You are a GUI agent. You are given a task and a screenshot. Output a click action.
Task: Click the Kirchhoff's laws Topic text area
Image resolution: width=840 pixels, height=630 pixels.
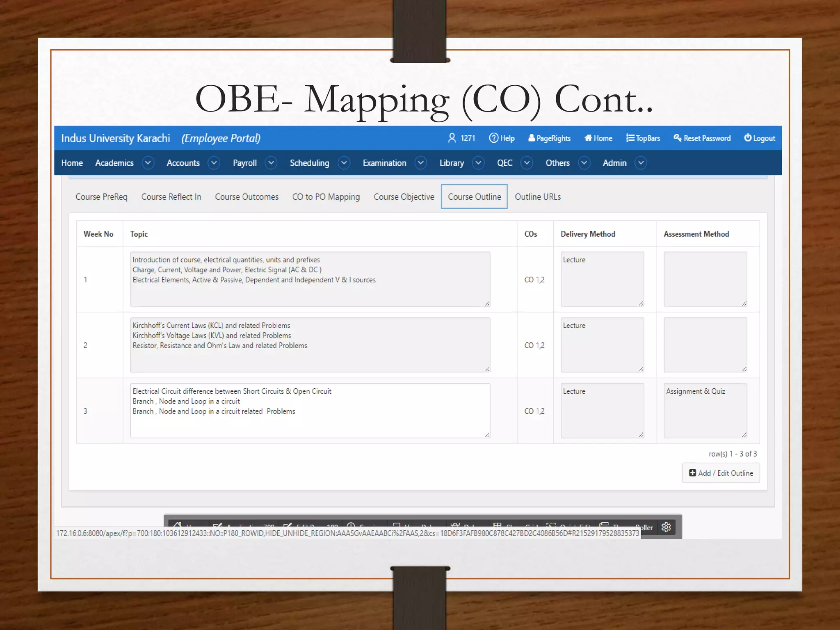[310, 345]
